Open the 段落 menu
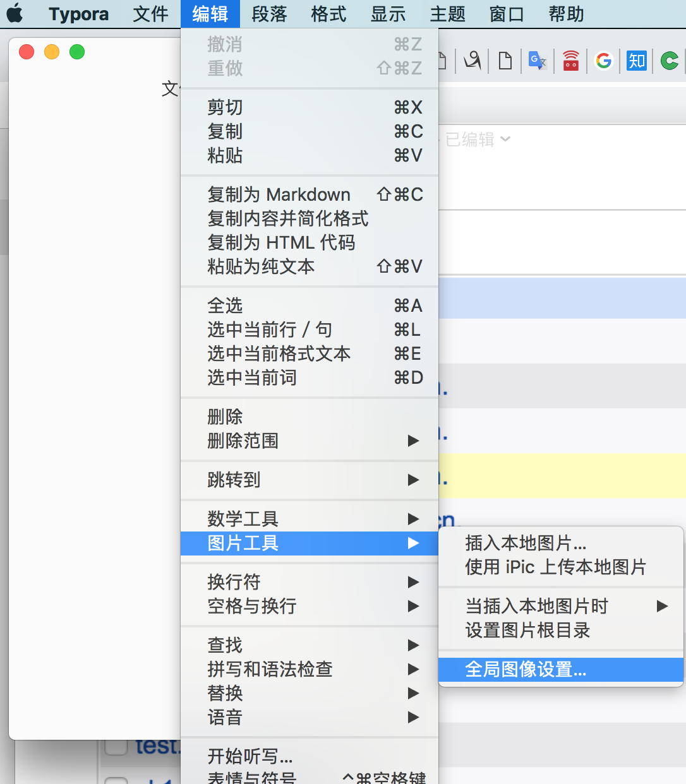 point(269,14)
